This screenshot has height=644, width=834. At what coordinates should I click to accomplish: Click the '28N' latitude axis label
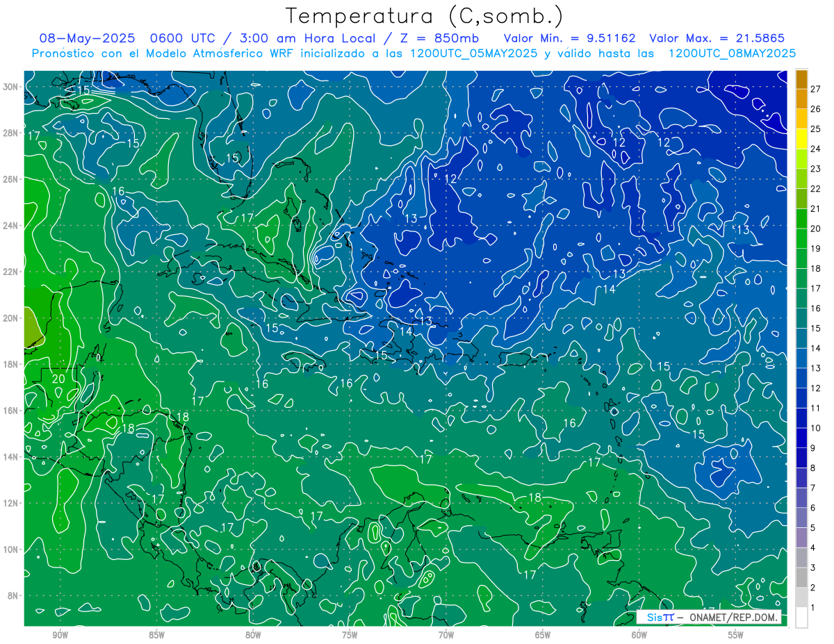[10, 133]
